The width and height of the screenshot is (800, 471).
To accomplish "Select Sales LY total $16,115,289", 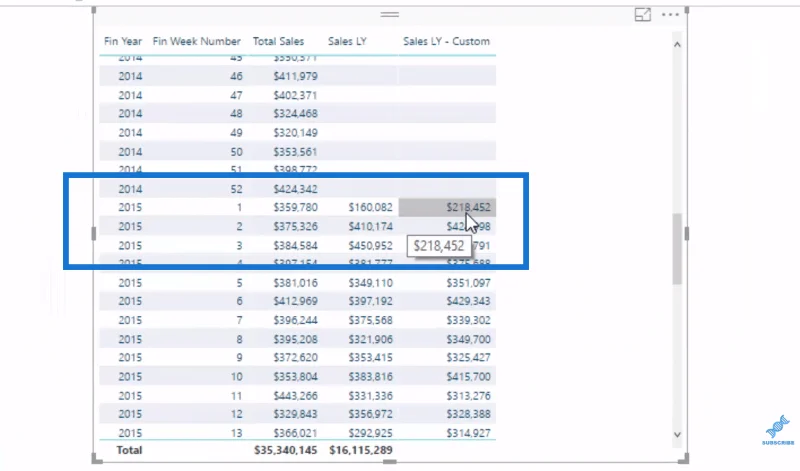I will pos(361,451).
